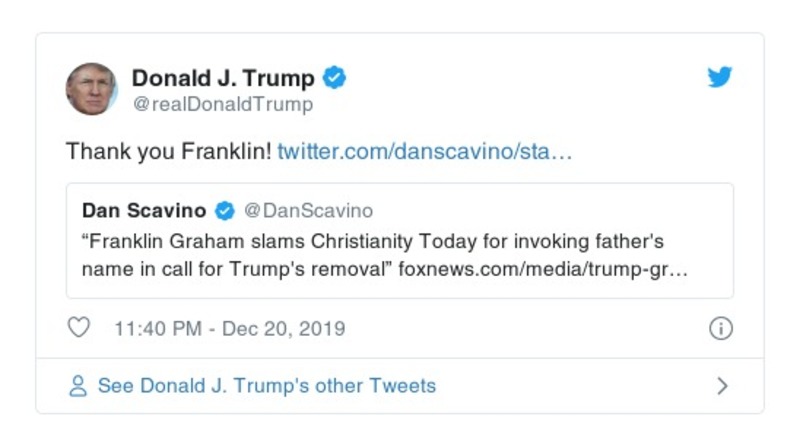
Task: Expand using the right chevron arrow
Action: click(x=722, y=386)
